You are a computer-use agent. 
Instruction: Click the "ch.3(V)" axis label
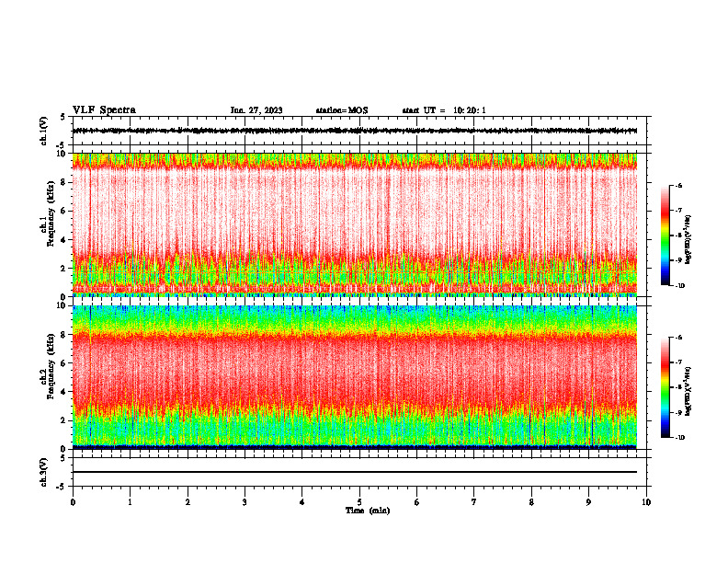tap(44, 472)
